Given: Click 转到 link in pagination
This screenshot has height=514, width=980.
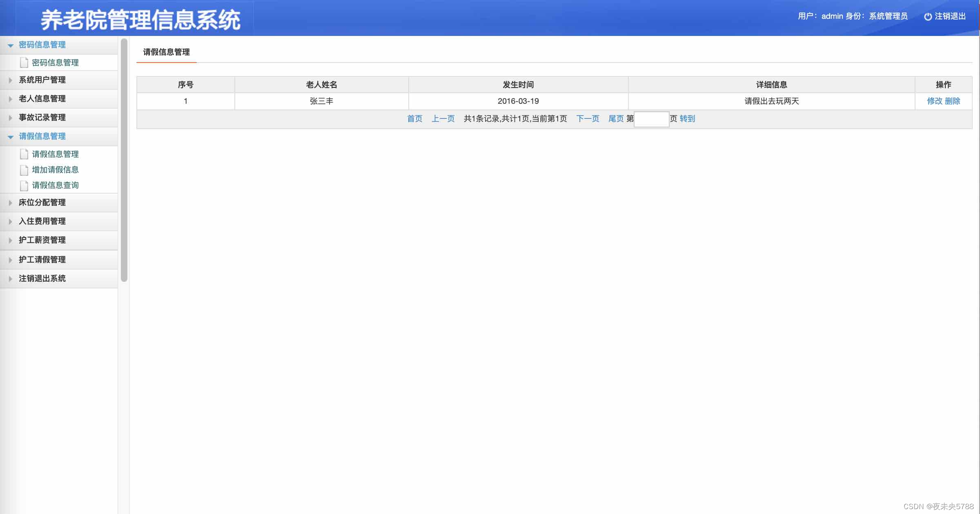Looking at the screenshot, I should [x=687, y=118].
